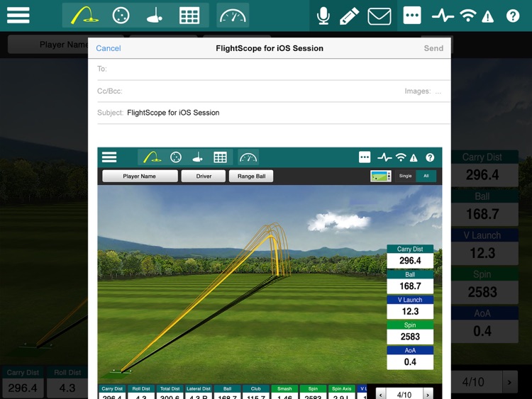
Task: Select the yellow ball trajectory view icon in main toolbar
Action: 84,16
